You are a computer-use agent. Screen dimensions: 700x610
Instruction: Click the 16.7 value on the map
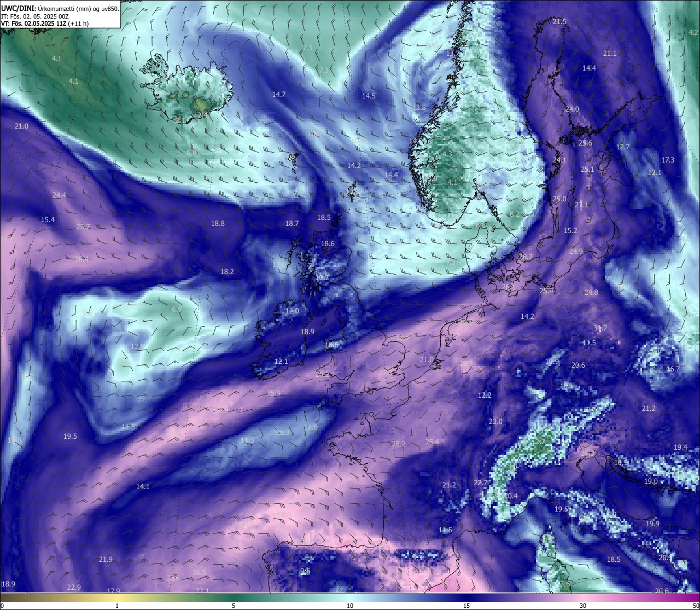(x=673, y=369)
